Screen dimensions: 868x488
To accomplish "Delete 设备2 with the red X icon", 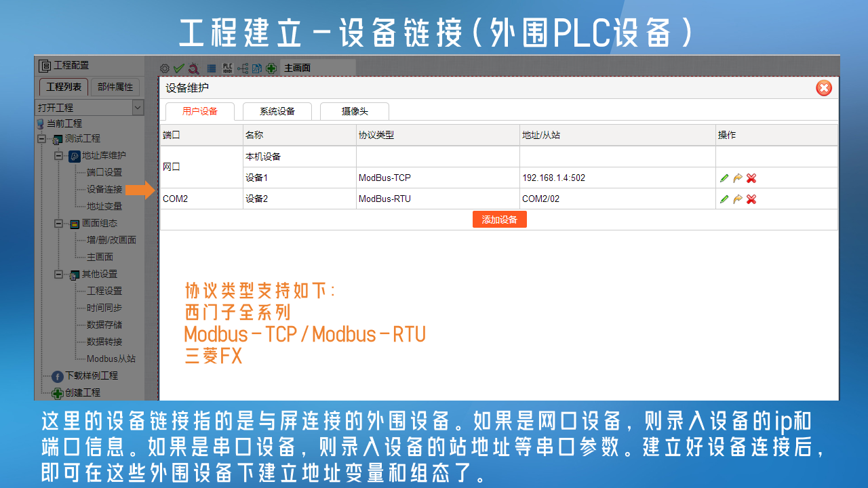I will click(751, 199).
